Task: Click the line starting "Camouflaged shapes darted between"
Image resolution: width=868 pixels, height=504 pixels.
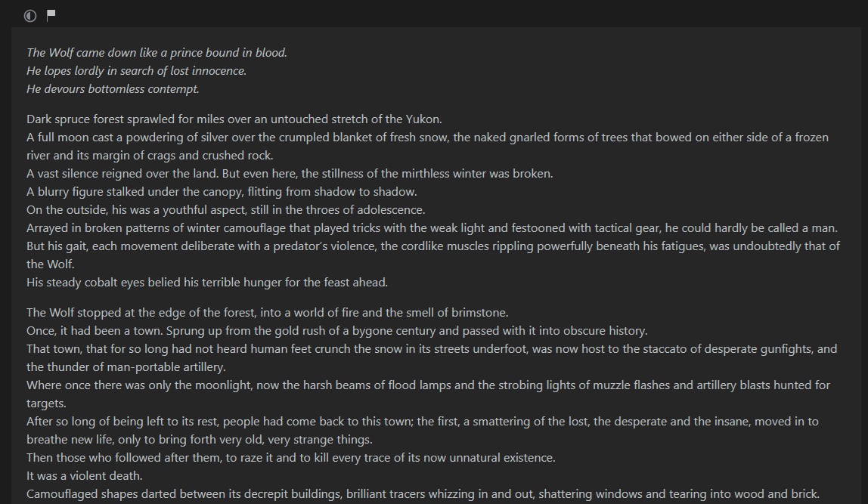Action: click(x=423, y=494)
